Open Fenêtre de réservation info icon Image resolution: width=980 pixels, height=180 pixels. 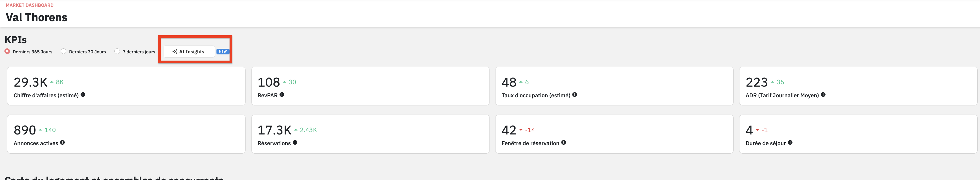564,143
